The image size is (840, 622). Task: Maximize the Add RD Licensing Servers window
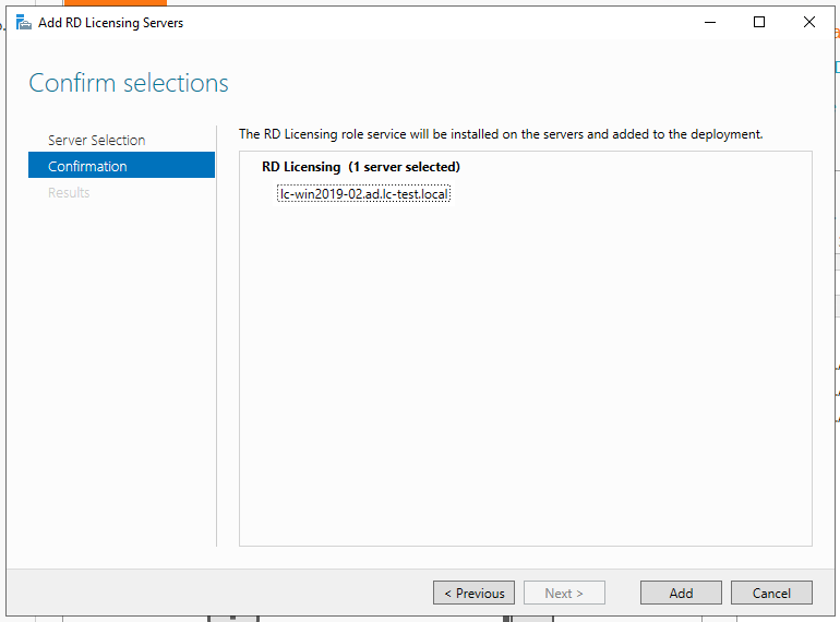[x=759, y=22]
